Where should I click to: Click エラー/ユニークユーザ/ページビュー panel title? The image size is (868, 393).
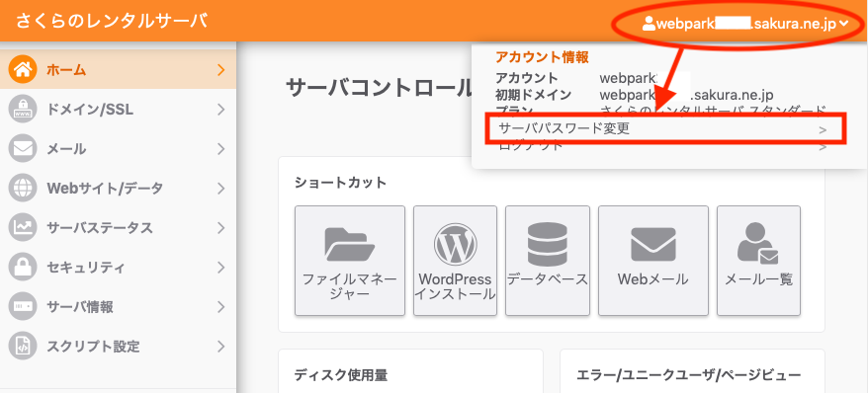689,375
